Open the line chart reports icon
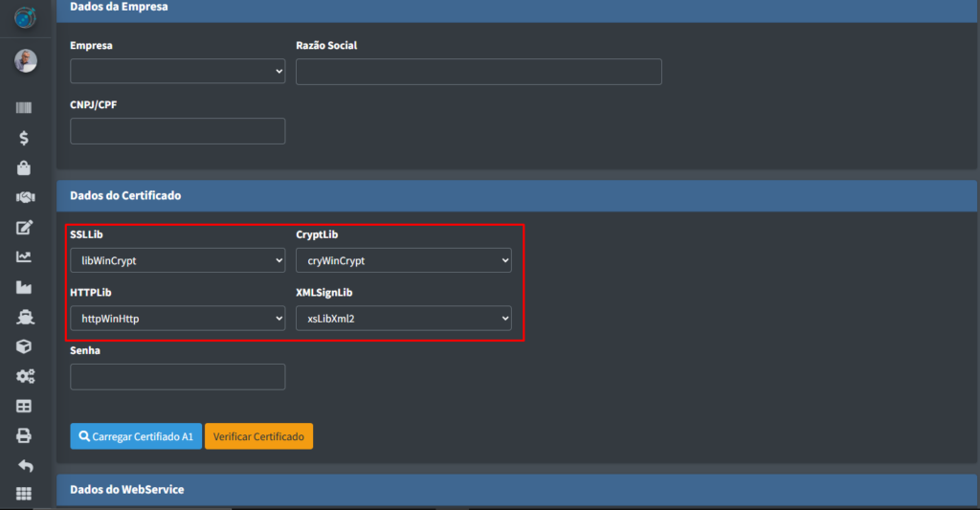 coord(24,256)
